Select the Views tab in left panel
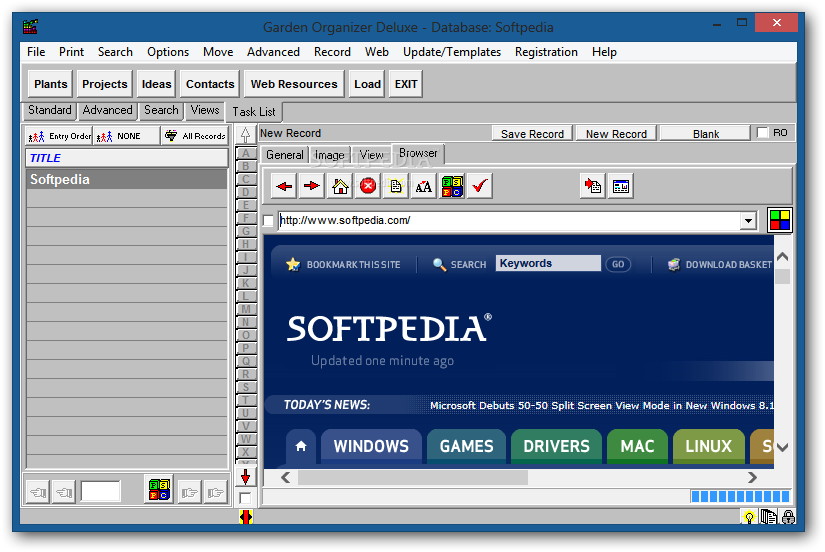The height and width of the screenshot is (552, 825). pos(205,110)
